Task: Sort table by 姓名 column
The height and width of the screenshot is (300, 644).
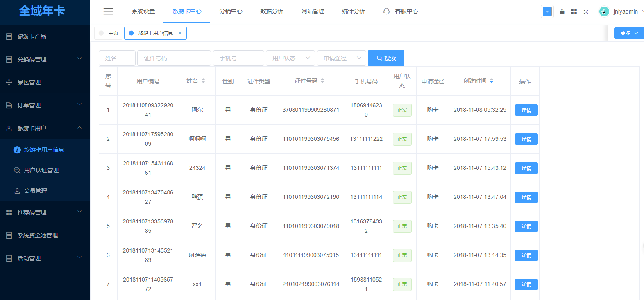Action: [x=203, y=81]
